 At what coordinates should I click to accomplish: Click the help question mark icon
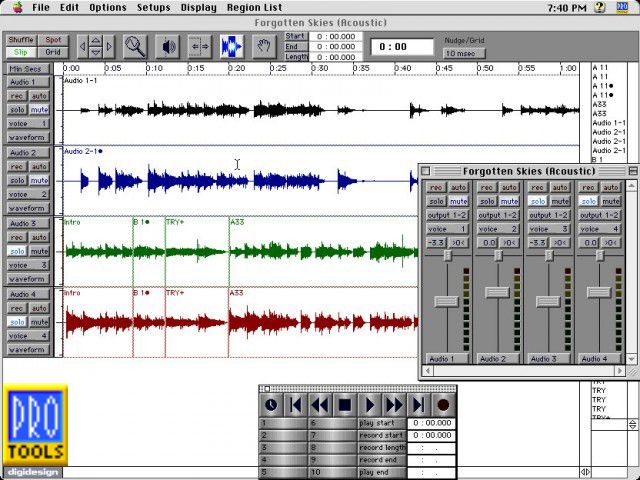pyautogui.click(x=599, y=7)
